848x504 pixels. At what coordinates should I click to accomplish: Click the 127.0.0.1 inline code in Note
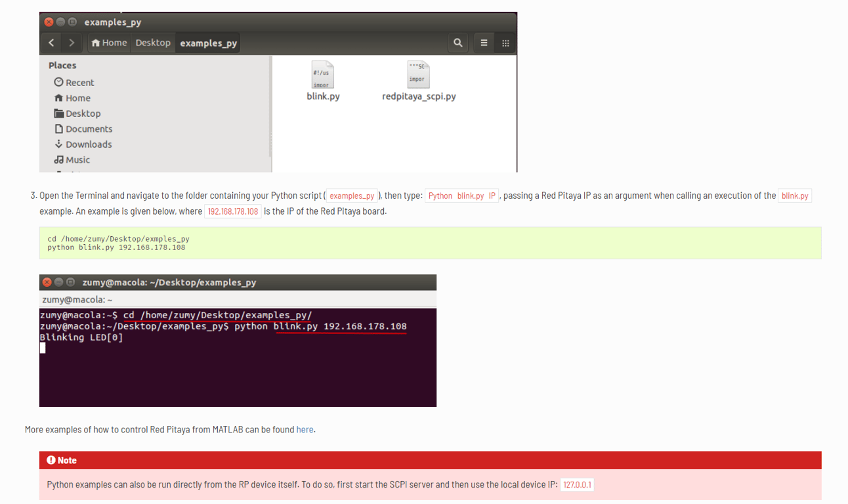[x=577, y=485]
